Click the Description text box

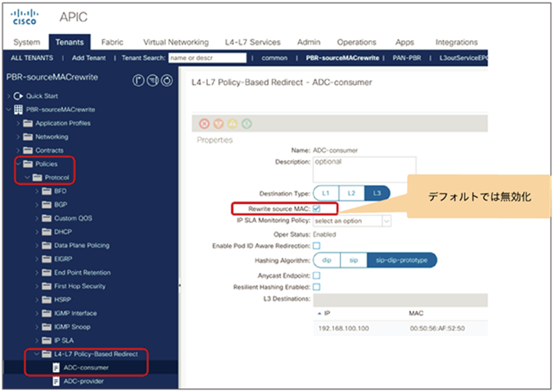pos(364,169)
